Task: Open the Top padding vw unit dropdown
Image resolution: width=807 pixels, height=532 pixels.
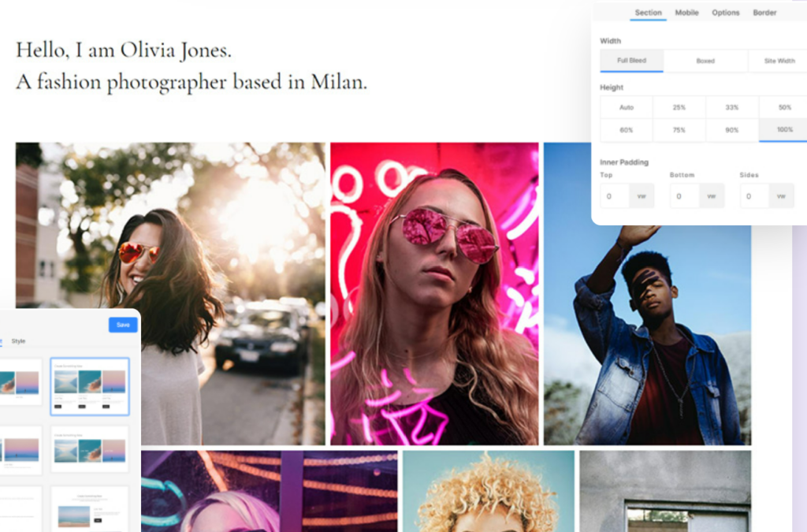Action: click(641, 196)
